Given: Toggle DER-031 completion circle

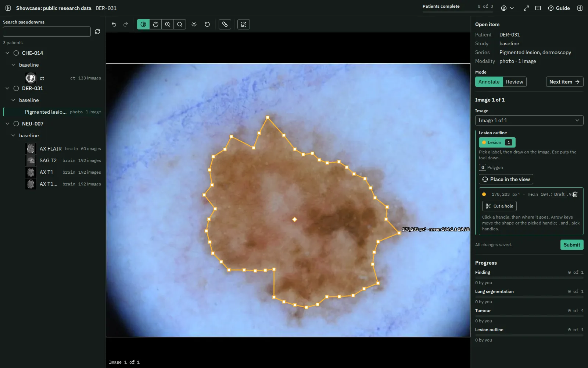Looking at the screenshot, I should (16, 88).
